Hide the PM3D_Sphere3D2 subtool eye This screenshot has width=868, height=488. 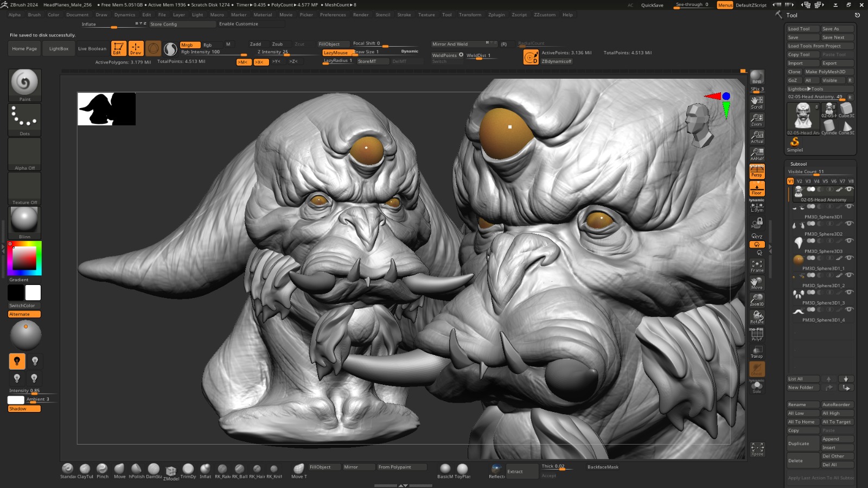849,224
